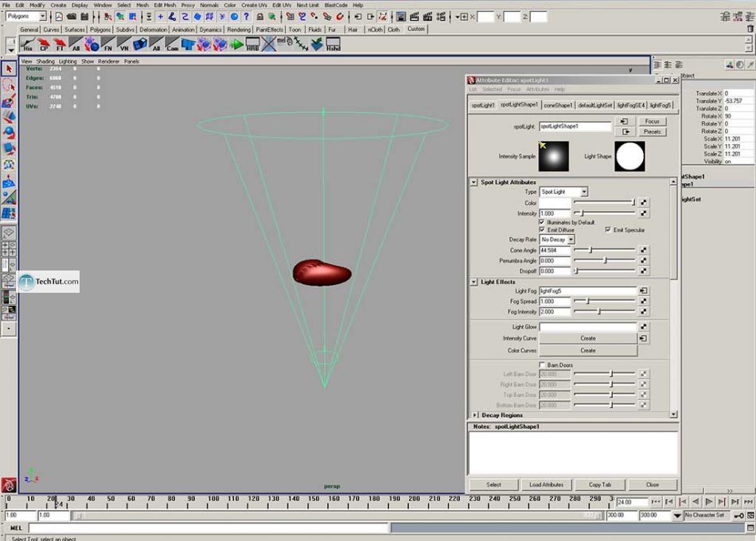Click map button next to Light Glow
This screenshot has width=756, height=541.
644,326
